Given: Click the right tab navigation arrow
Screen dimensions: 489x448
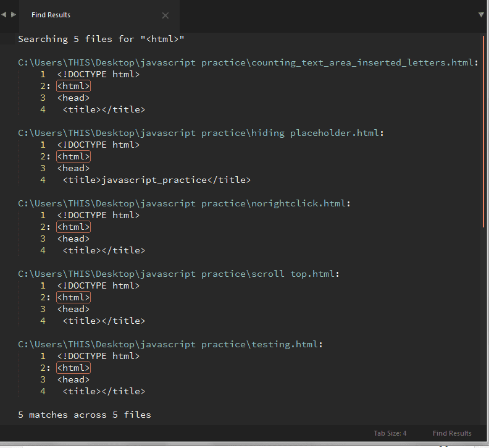Looking at the screenshot, I should tap(14, 15).
